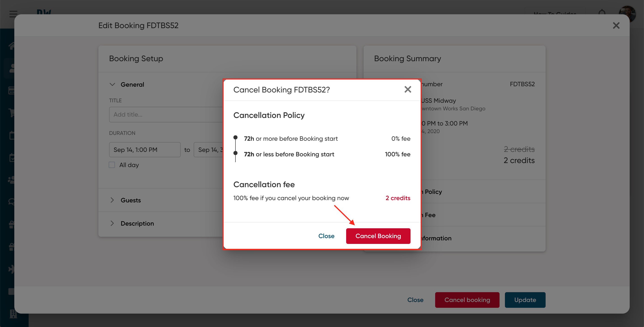Open the Sep 14, 1:00 PM start field
The height and width of the screenshot is (327, 644).
pos(145,150)
